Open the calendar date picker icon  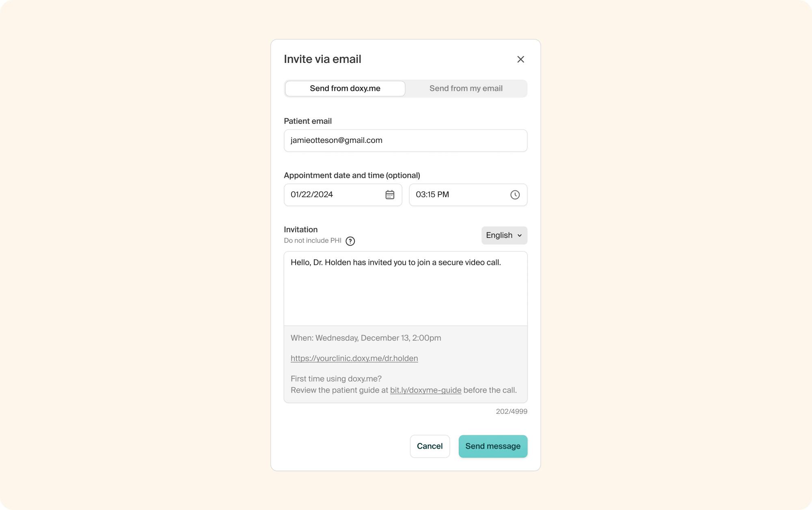390,195
